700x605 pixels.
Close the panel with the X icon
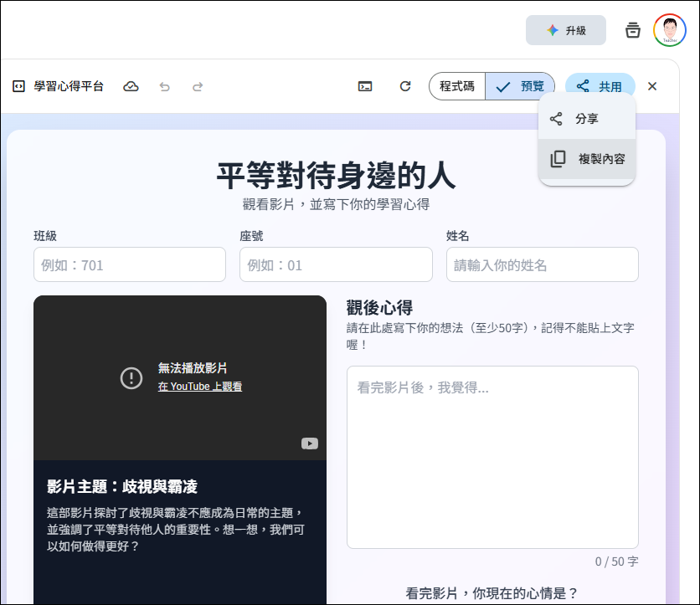point(652,86)
